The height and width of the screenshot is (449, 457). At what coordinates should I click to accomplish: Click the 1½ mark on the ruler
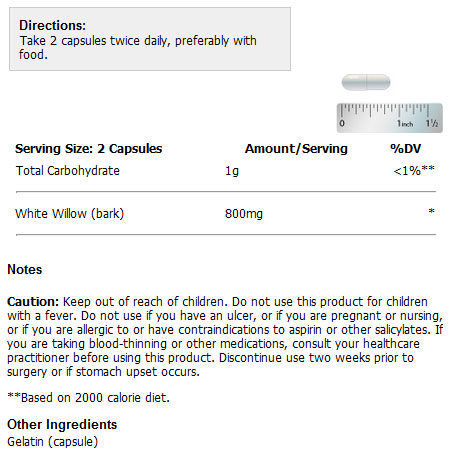[x=432, y=123]
